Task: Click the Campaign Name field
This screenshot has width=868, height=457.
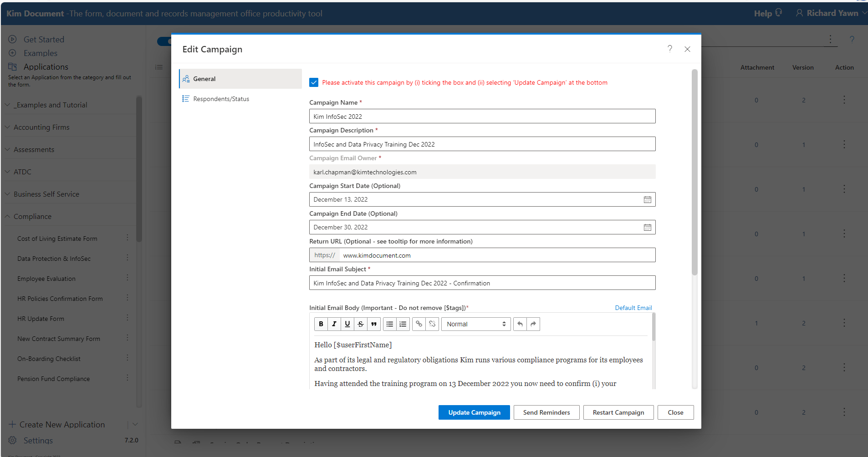Action: (x=482, y=116)
